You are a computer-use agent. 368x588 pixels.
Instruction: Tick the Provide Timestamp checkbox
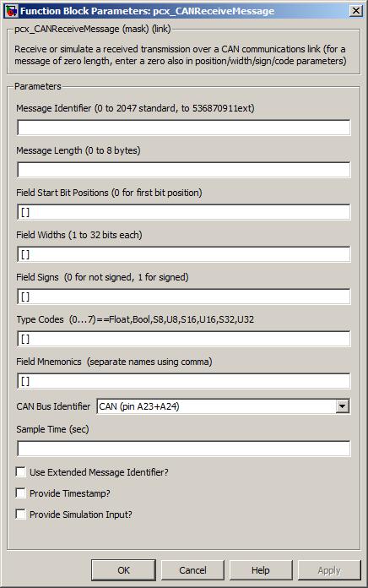[20, 493]
